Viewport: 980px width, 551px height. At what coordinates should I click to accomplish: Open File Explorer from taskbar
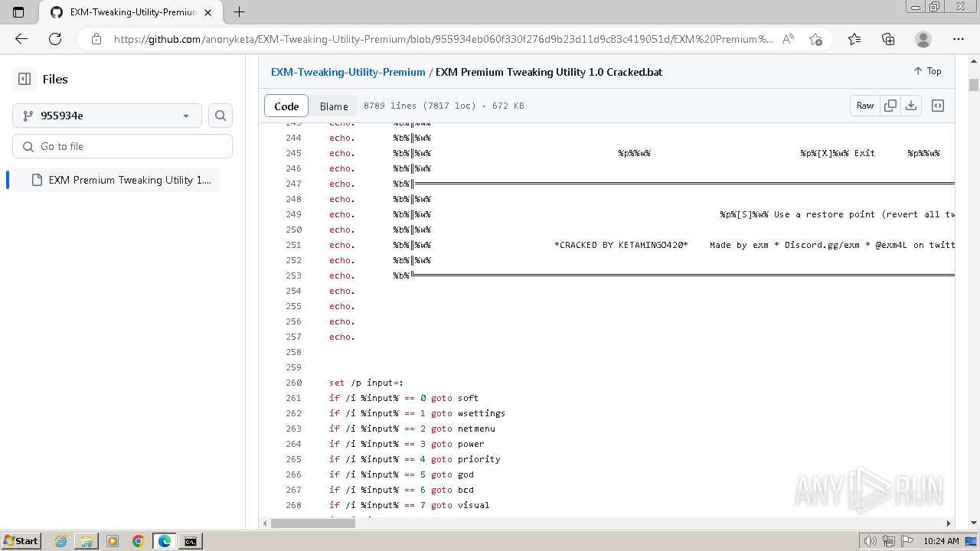[x=87, y=541]
